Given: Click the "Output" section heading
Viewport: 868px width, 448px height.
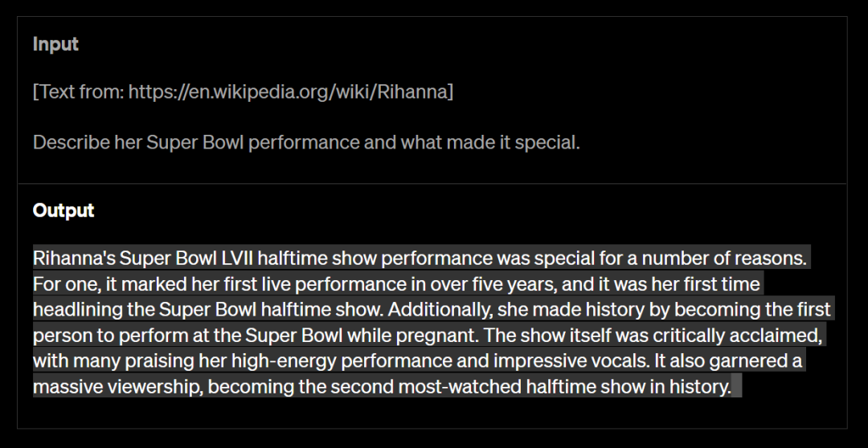Looking at the screenshot, I should tap(63, 210).
